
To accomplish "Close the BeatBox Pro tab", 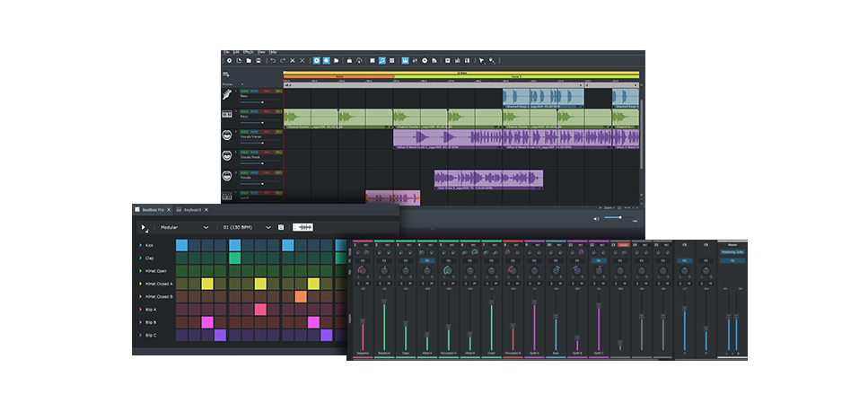I will coord(169,210).
